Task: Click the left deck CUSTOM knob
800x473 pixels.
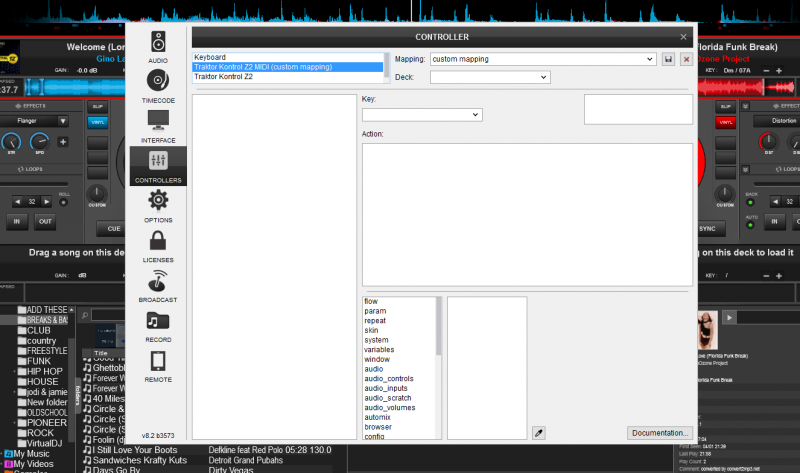Action: 96,194
